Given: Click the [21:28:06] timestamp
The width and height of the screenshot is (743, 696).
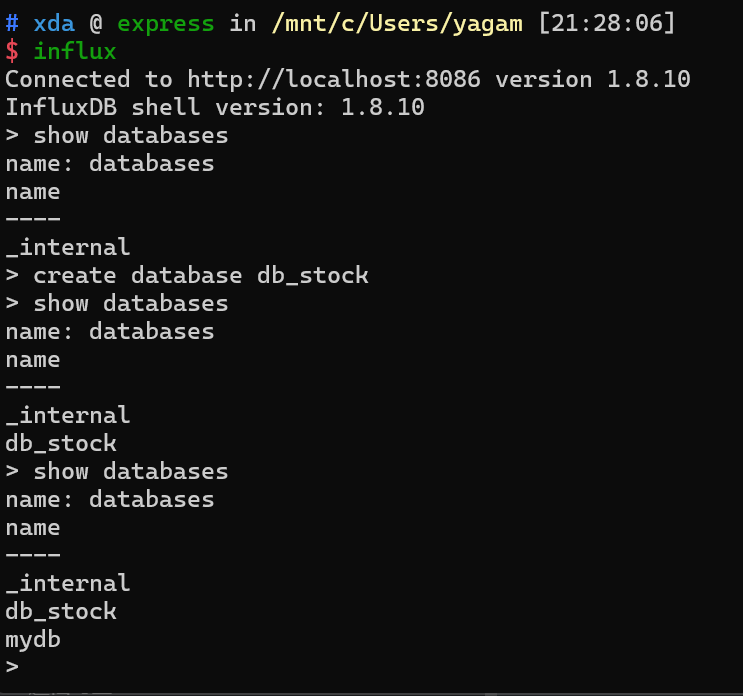Looking at the screenshot, I should click(605, 23).
